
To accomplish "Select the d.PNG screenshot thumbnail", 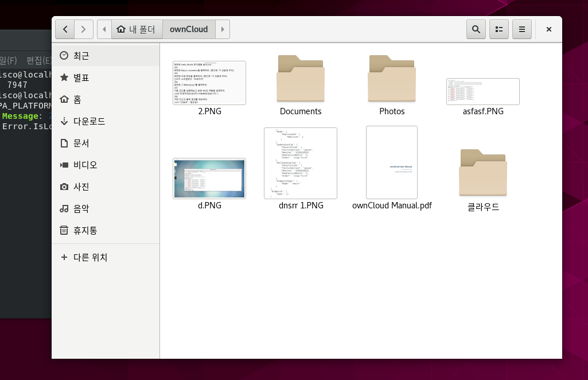I will click(209, 179).
